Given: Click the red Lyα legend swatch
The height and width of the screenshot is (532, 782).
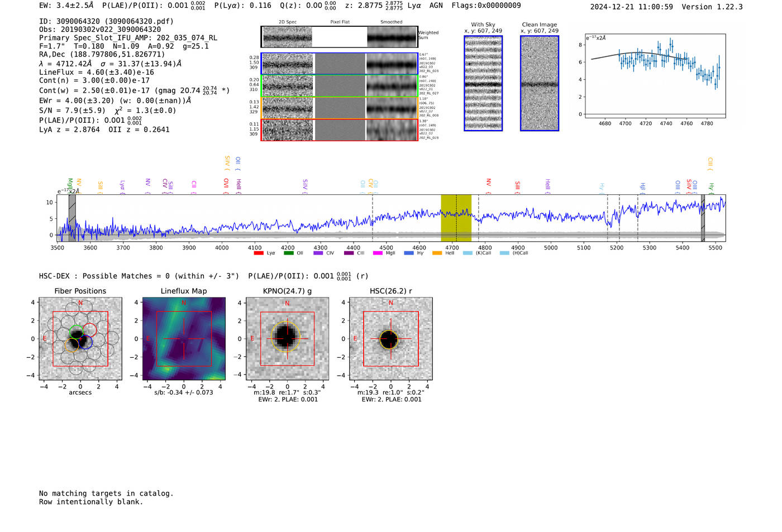Looking at the screenshot, I should (x=258, y=253).
